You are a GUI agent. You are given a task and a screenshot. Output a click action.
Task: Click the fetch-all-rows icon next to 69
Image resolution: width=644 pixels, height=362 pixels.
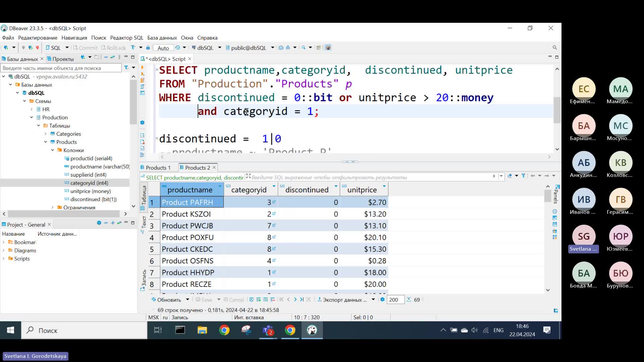(x=409, y=300)
